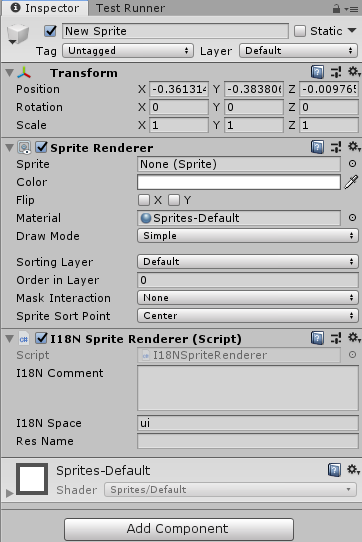
Task: Disable the I18N Sprite Renderer script checkbox
Action: (x=41, y=338)
